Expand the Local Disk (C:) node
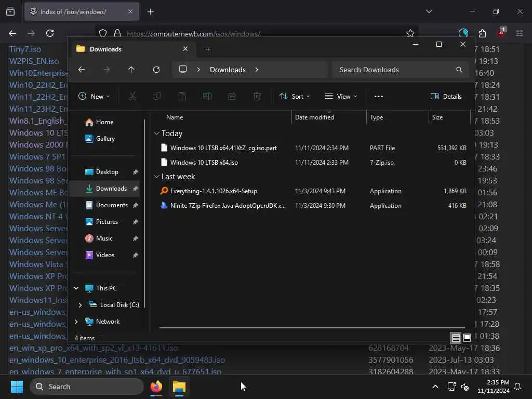 (x=80, y=304)
